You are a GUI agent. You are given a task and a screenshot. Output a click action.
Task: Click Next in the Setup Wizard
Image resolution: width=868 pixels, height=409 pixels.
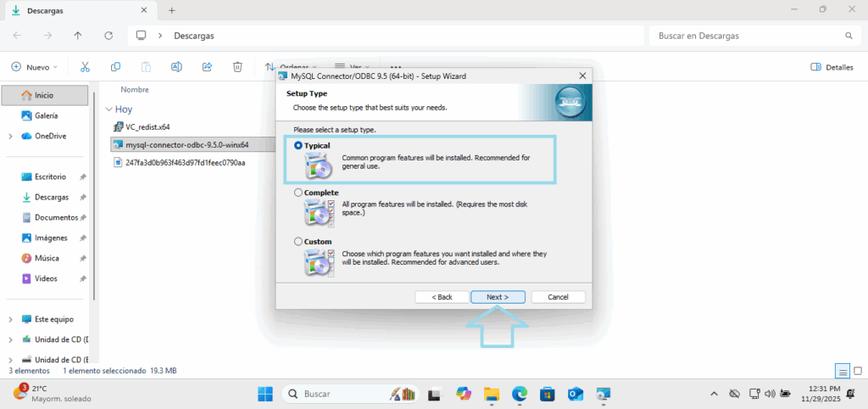(x=498, y=297)
